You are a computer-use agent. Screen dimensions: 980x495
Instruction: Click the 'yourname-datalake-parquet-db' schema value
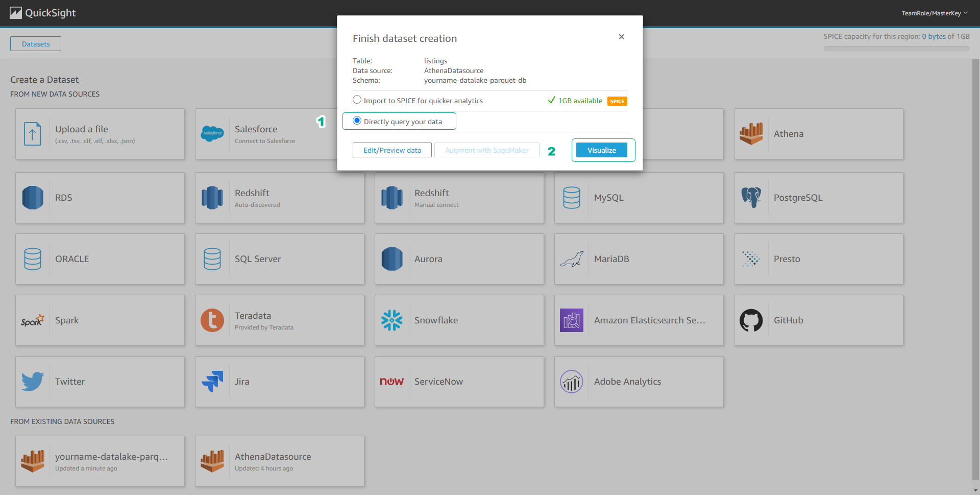click(x=475, y=80)
